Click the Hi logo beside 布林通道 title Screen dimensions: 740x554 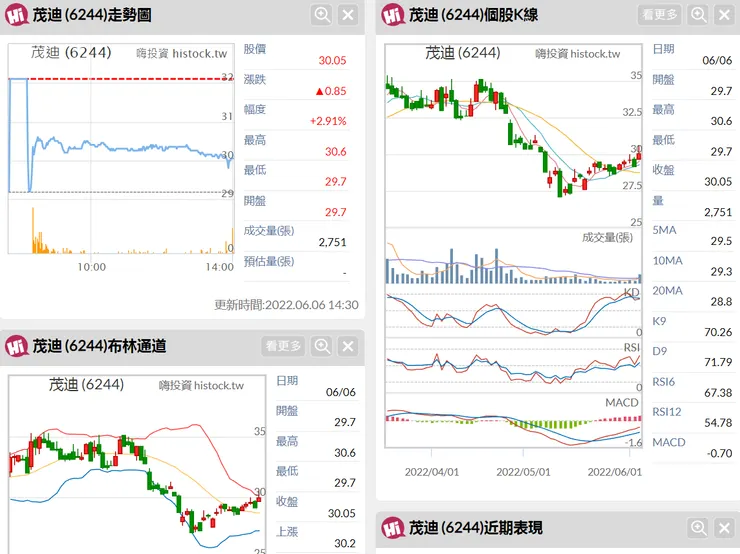point(15,346)
